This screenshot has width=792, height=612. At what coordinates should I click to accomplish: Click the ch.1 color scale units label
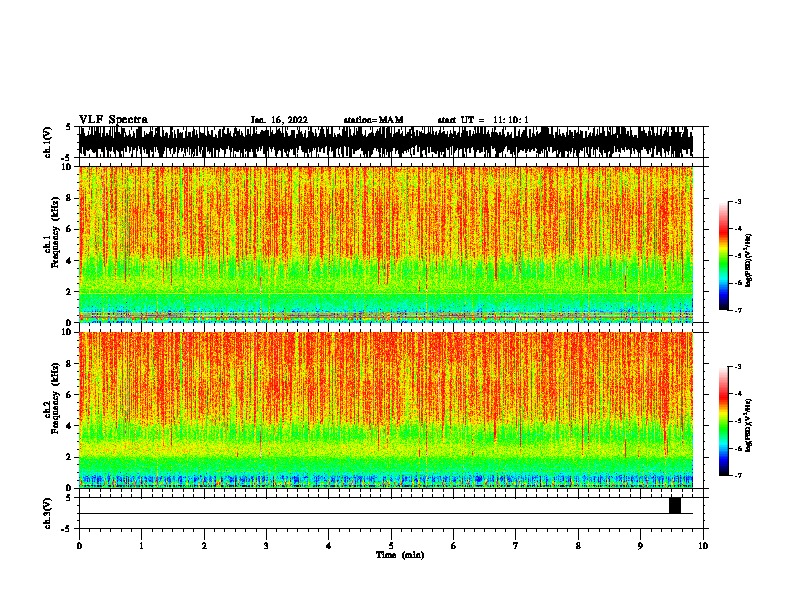pyautogui.click(x=749, y=261)
